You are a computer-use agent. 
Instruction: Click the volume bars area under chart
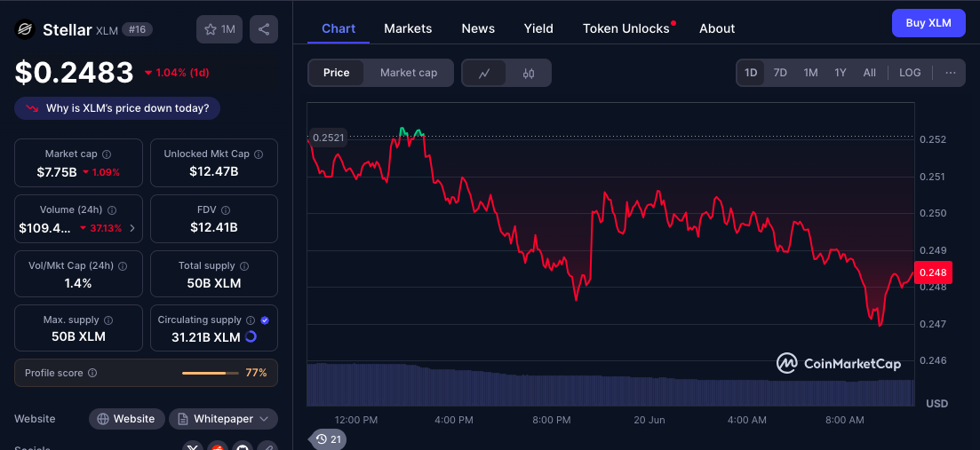click(x=610, y=385)
